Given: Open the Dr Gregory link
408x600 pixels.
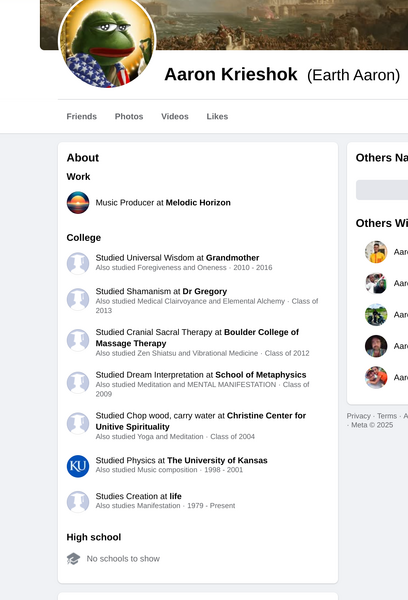Looking at the screenshot, I should 204,291.
